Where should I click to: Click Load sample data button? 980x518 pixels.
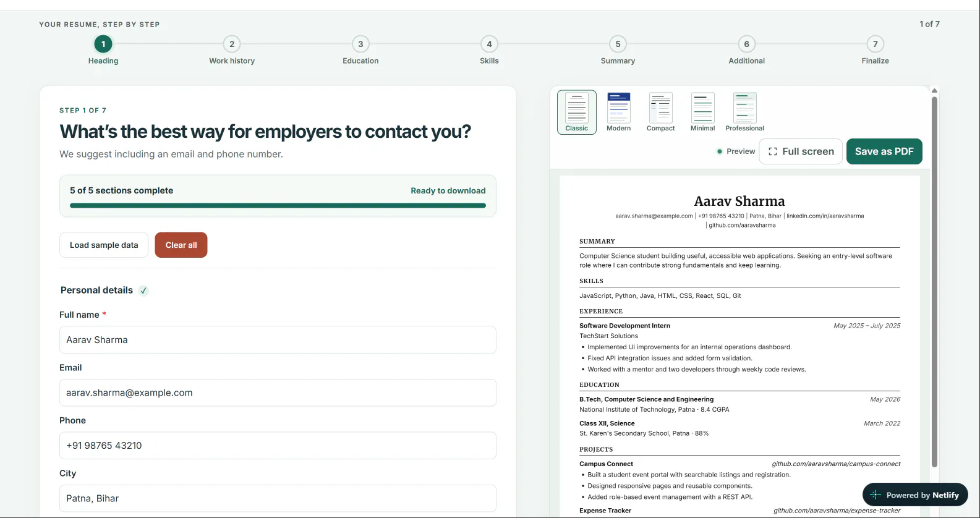tap(104, 245)
